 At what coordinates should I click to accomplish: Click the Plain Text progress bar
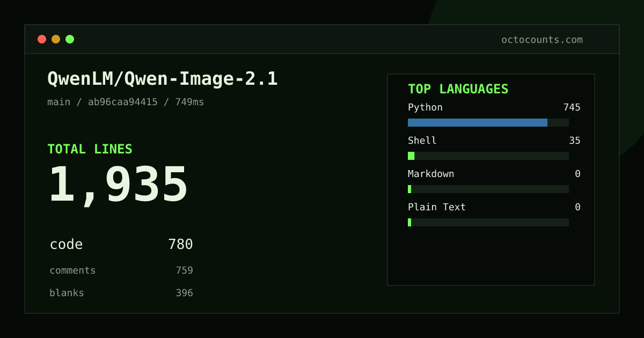tap(488, 222)
